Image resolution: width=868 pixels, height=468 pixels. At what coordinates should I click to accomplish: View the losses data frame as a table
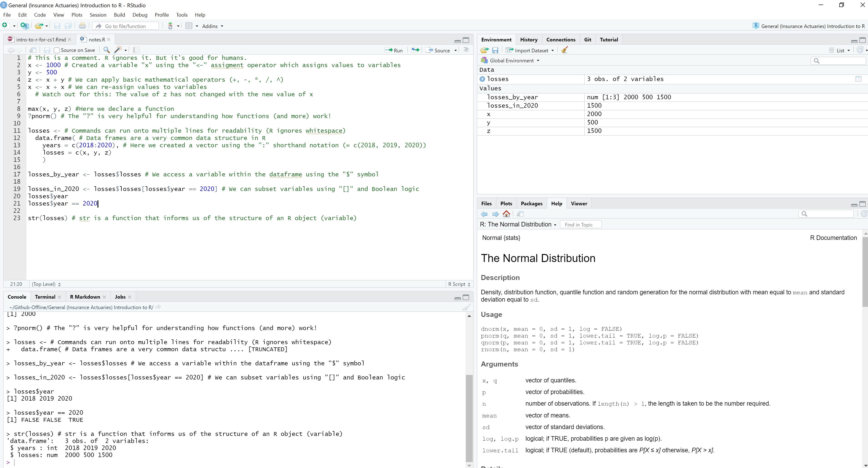(858, 79)
